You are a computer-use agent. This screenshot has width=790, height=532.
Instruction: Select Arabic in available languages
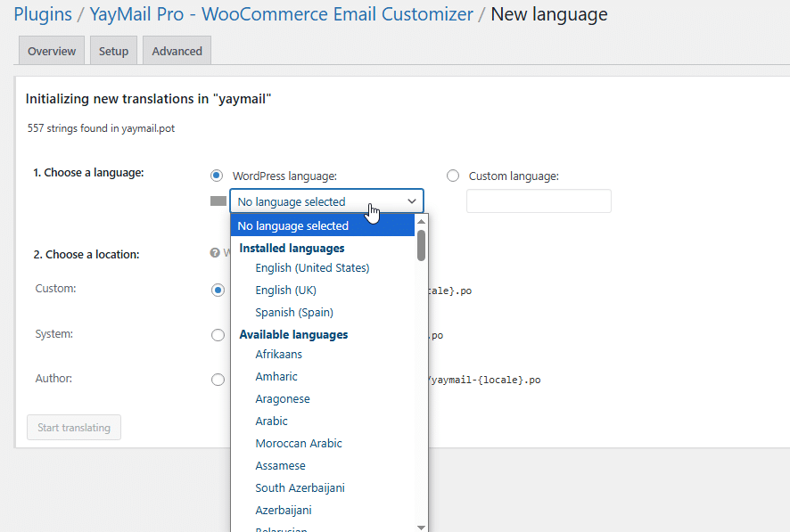tap(272, 421)
